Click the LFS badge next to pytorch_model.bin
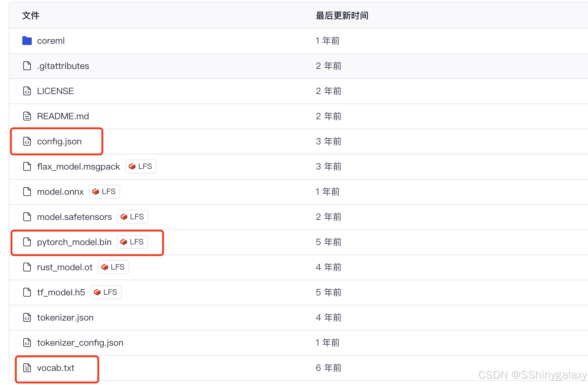588x385 pixels. click(132, 242)
